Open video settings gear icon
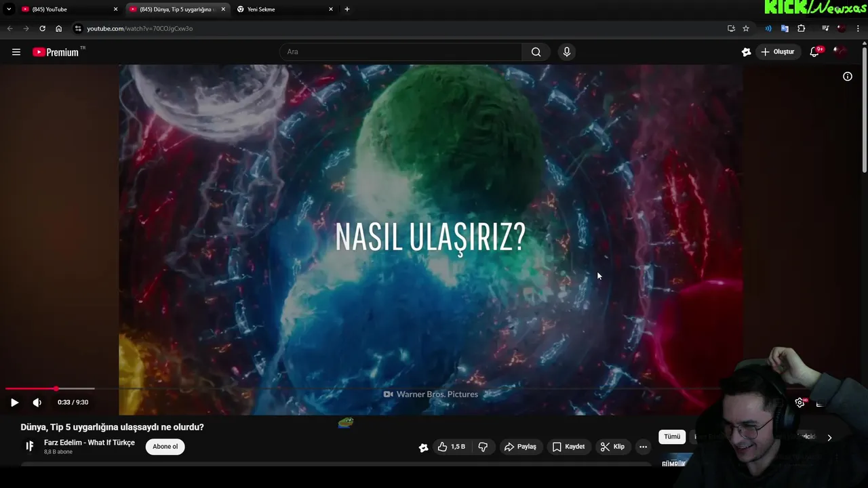This screenshot has height=488, width=868. (x=800, y=403)
